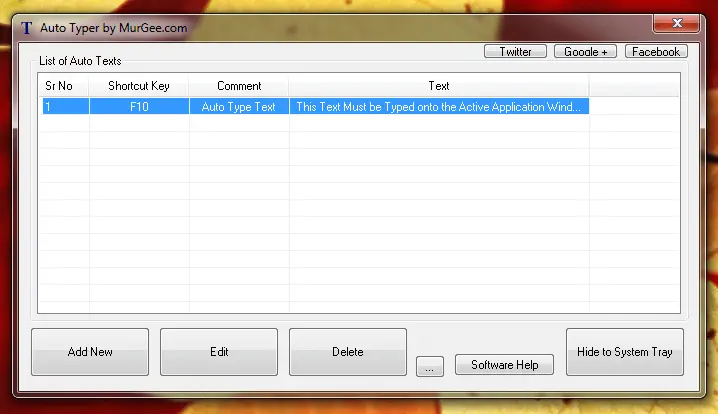The image size is (718, 414).
Task: Sort list by Sr No column header
Action: tap(59, 86)
